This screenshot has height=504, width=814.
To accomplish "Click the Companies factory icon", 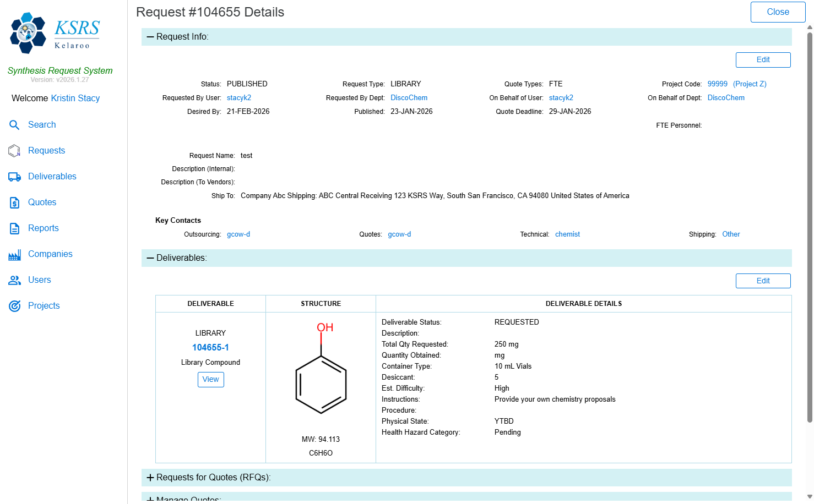I will pos(14,254).
